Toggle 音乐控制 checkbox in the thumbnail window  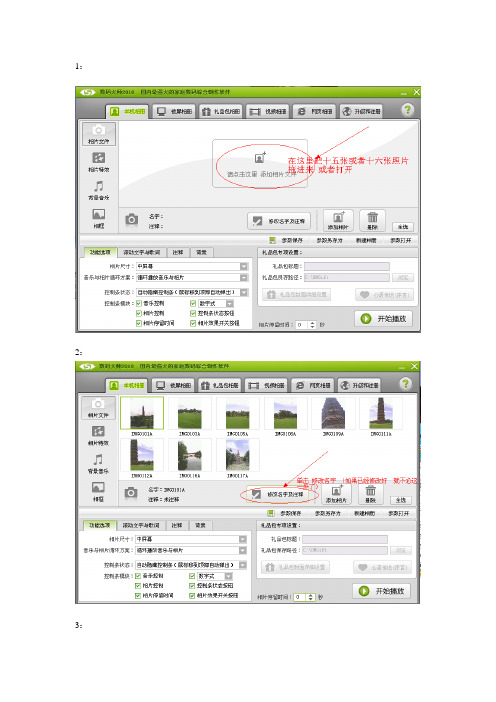[138, 576]
